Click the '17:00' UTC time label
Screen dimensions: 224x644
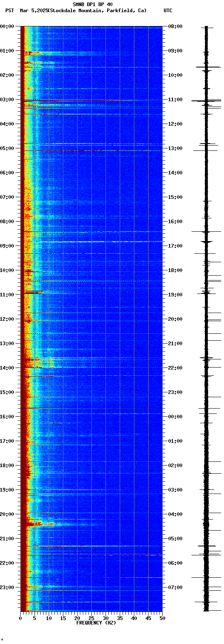pos(175,246)
